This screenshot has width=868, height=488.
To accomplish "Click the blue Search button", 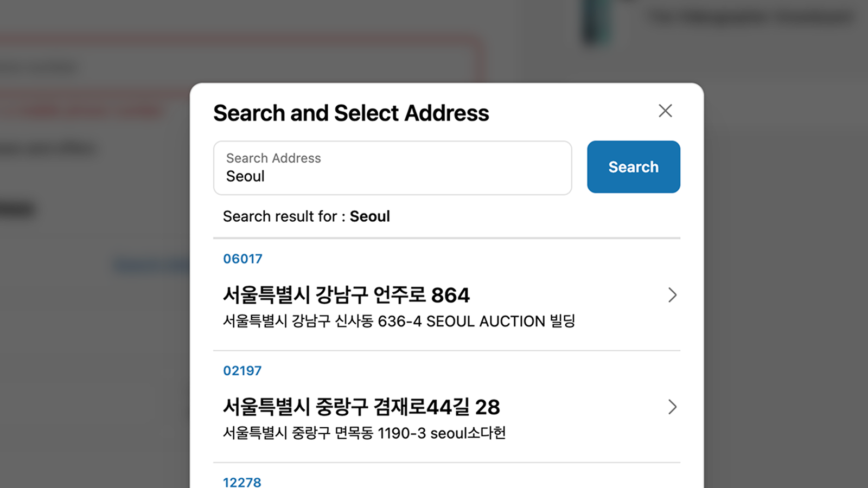I will [x=633, y=167].
